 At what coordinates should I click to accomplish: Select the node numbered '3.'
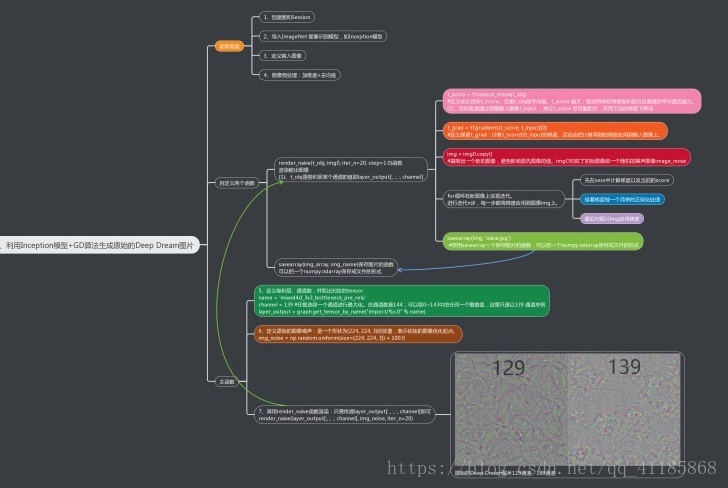tap(282, 56)
